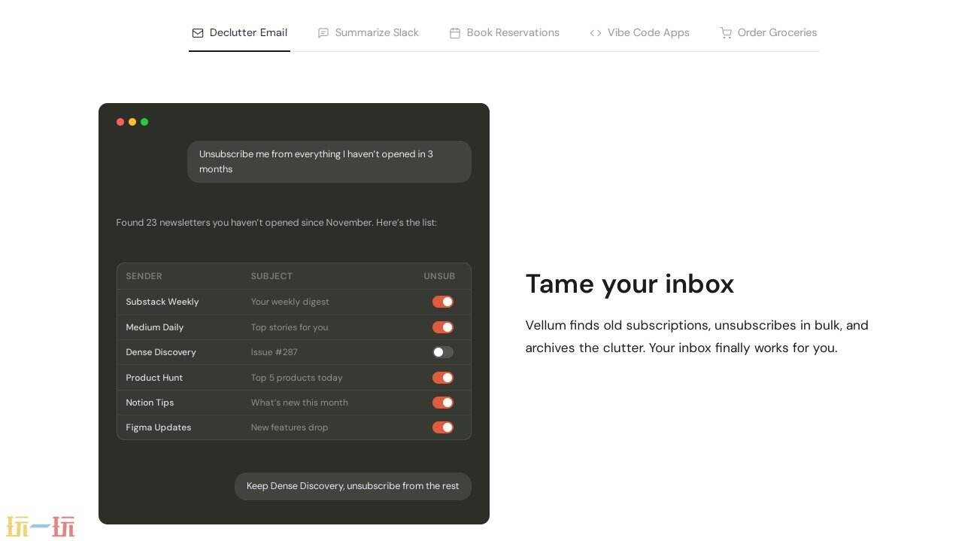Click the watermark logo in bottom-left corner

(x=41, y=526)
